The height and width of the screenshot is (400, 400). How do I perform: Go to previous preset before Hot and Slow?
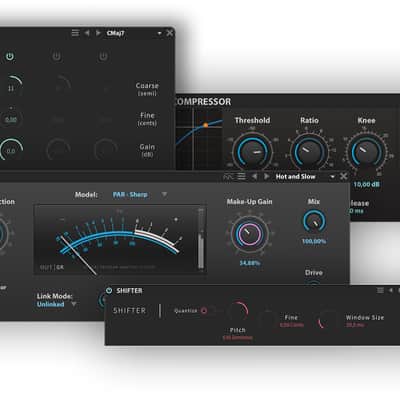(254, 176)
